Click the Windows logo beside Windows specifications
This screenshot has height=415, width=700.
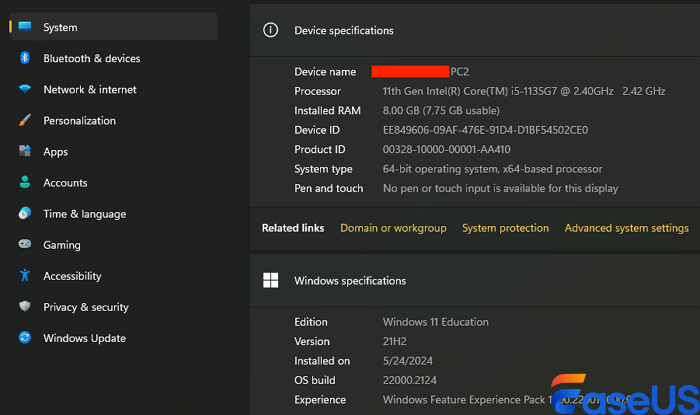(270, 281)
